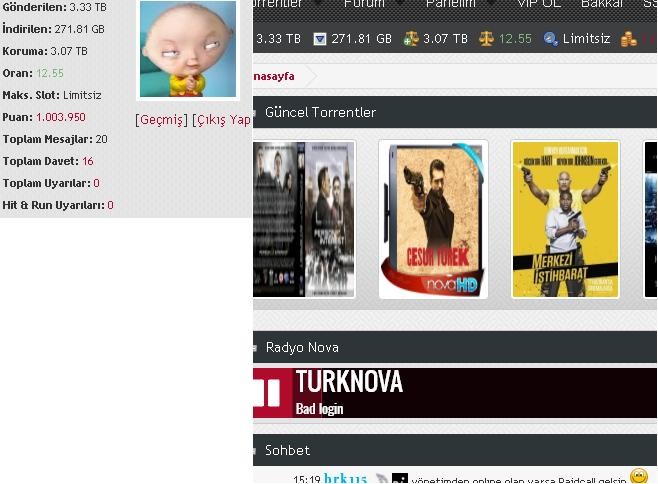Click the İndirilen: 271.81 GB profile line
This screenshot has height=484, width=658.
53,29
